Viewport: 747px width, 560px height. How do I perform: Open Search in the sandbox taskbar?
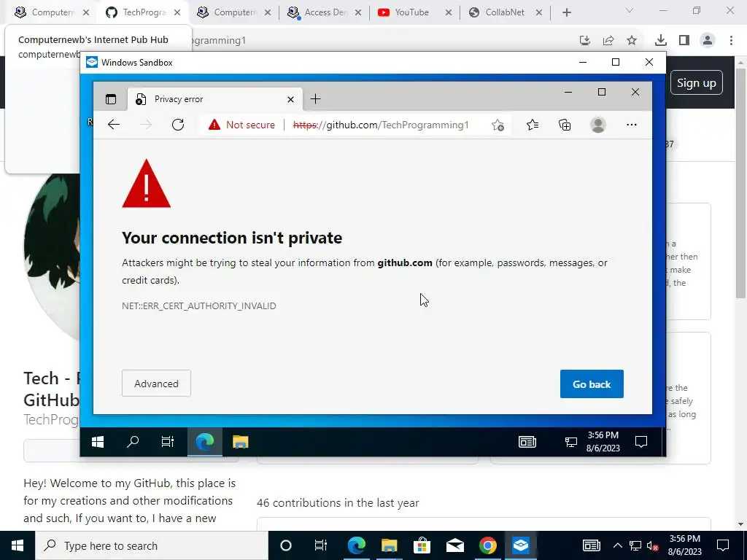coord(133,442)
